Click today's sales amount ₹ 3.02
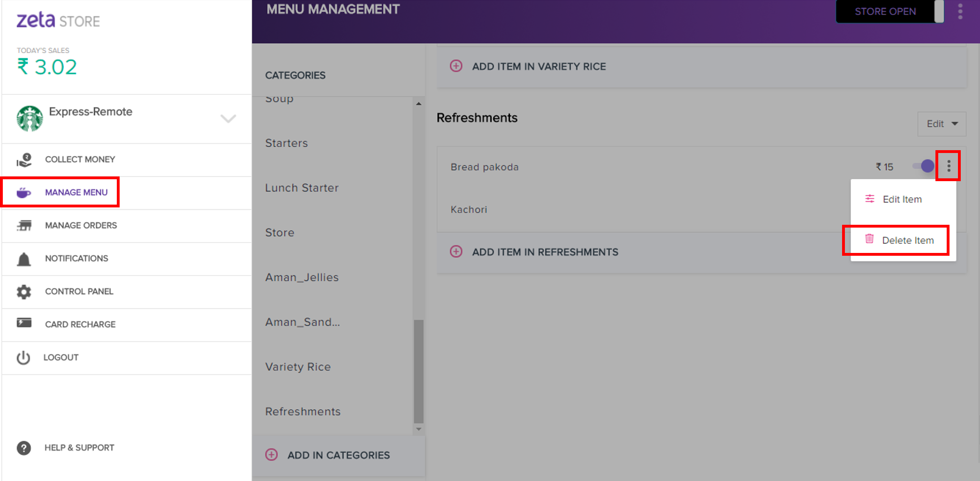This screenshot has width=980, height=481. (x=47, y=67)
